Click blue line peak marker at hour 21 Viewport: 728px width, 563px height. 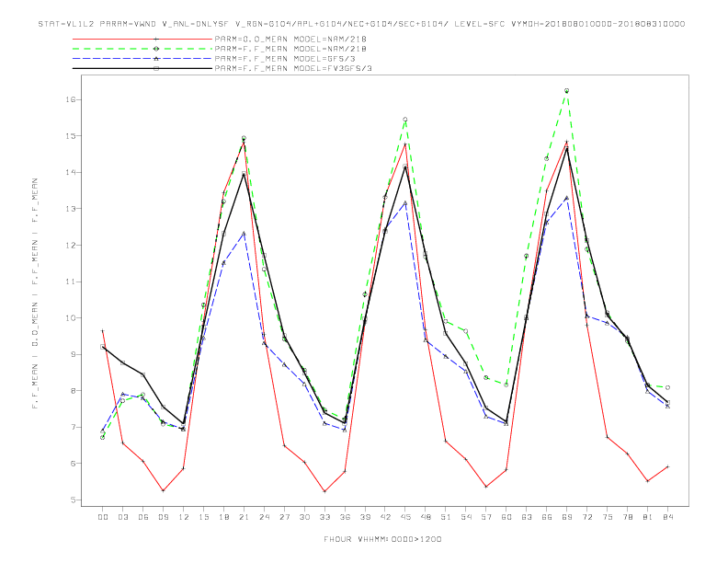[244, 233]
